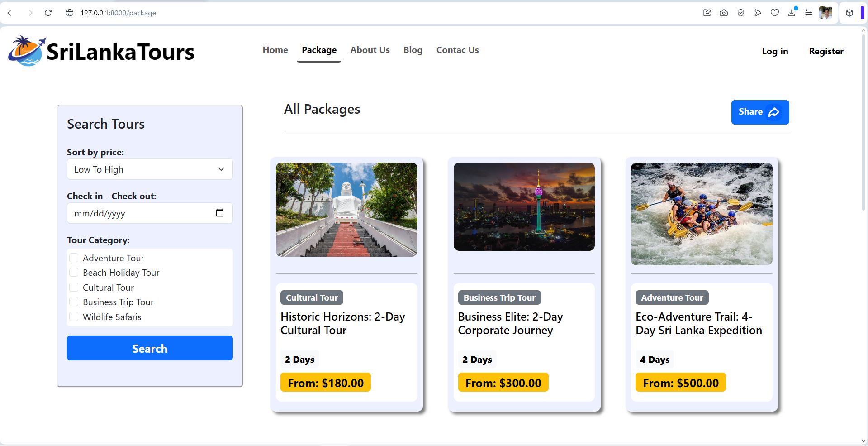This screenshot has width=868, height=446.
Task: Go to the About Us menu item
Action: coord(370,50)
